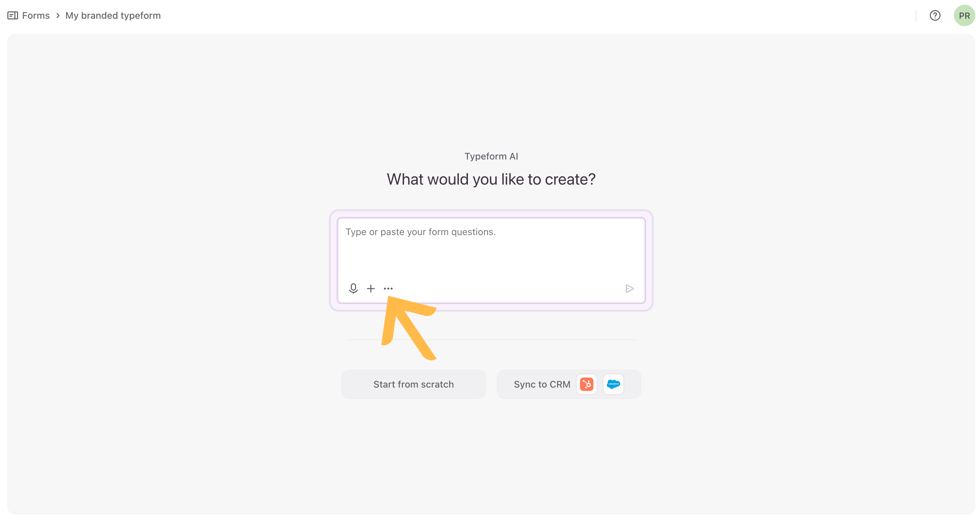Select the HubSpot integration icon
Screen dimensions: 980x517
(x=586, y=384)
